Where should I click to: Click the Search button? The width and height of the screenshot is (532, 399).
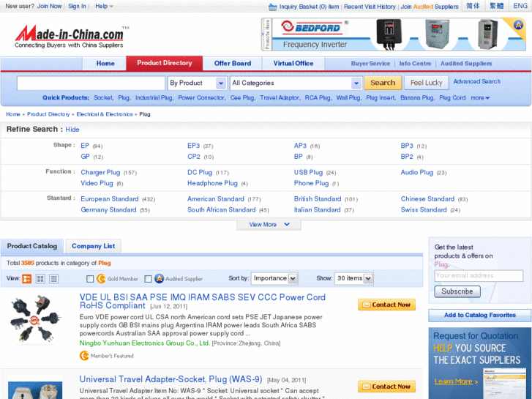pyautogui.click(x=383, y=83)
